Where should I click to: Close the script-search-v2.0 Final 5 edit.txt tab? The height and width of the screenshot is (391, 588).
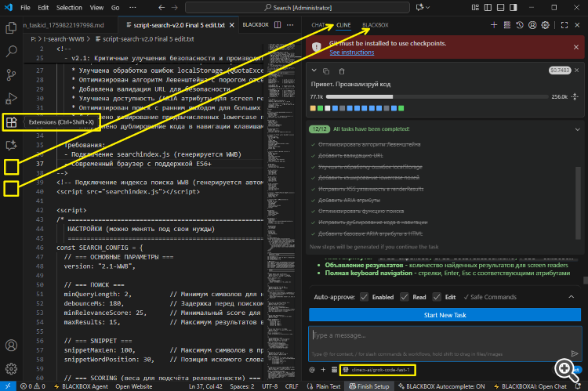click(x=232, y=25)
